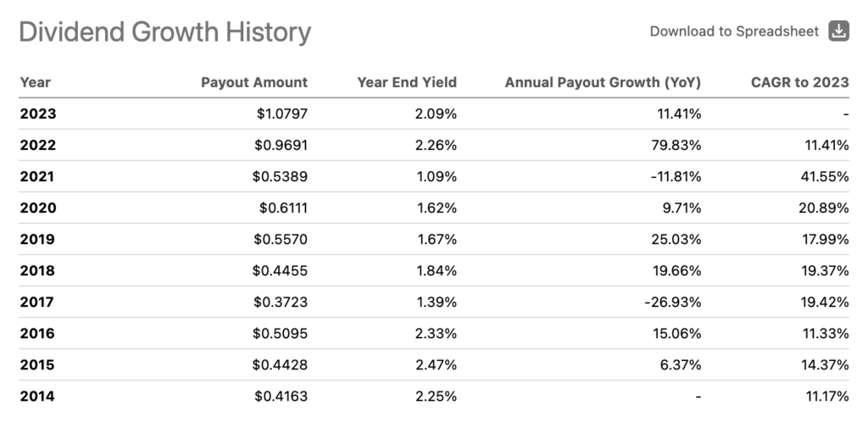Click the 2020 year end yield 1.62%
This screenshot has height=422, width=868.
437,208
